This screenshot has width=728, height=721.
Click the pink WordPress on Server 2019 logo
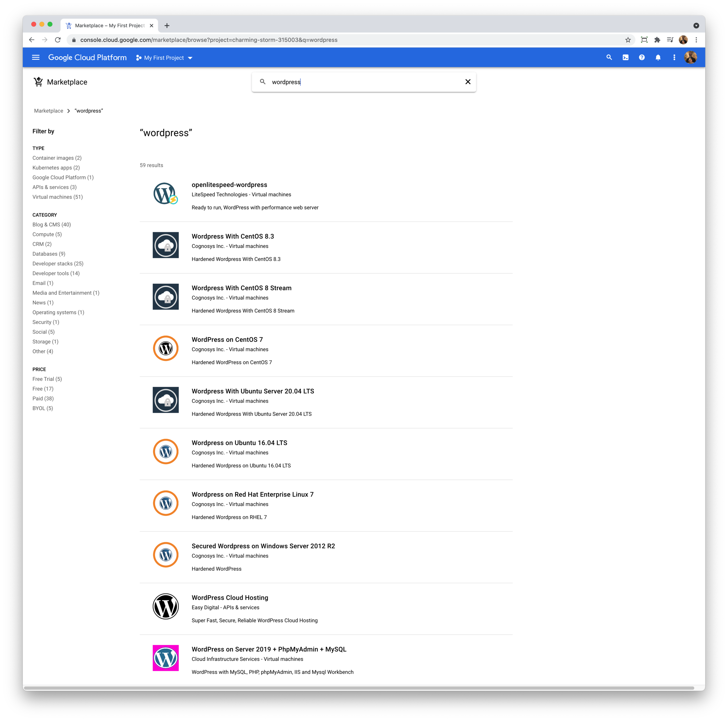(166, 658)
